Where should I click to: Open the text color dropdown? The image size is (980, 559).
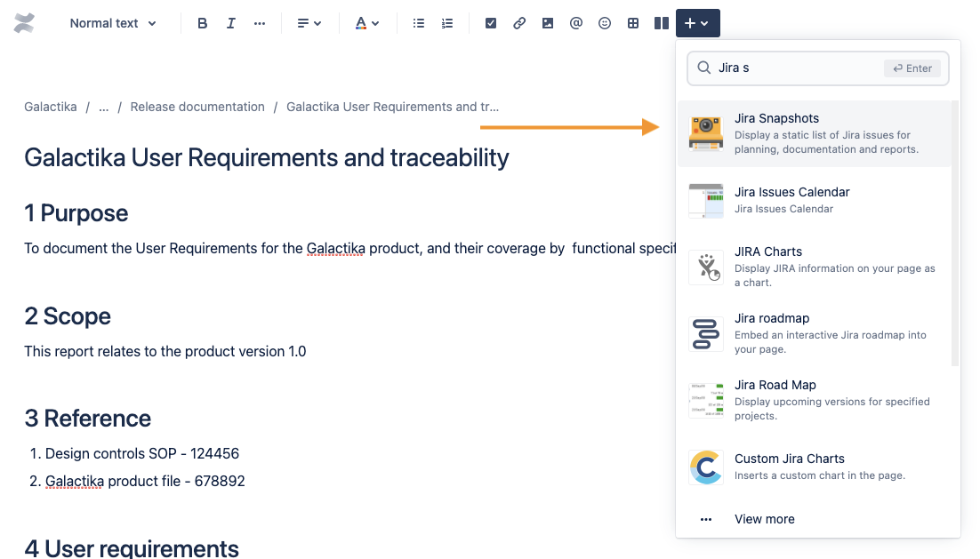367,23
